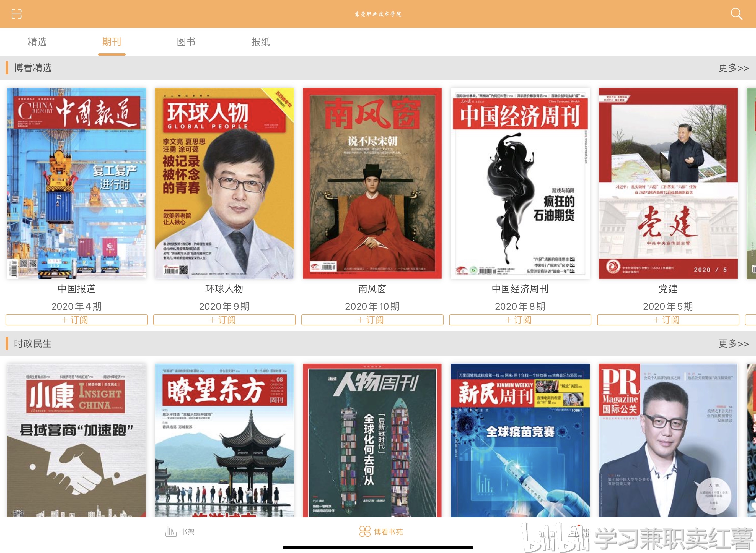Tap the 2020年10期 issue label
This screenshot has width=756, height=553.
click(x=372, y=306)
